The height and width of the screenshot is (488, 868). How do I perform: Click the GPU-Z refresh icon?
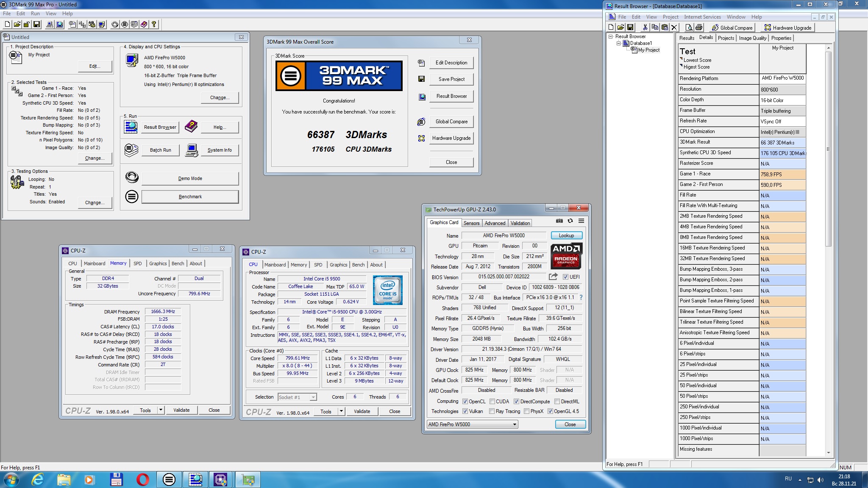tap(570, 221)
